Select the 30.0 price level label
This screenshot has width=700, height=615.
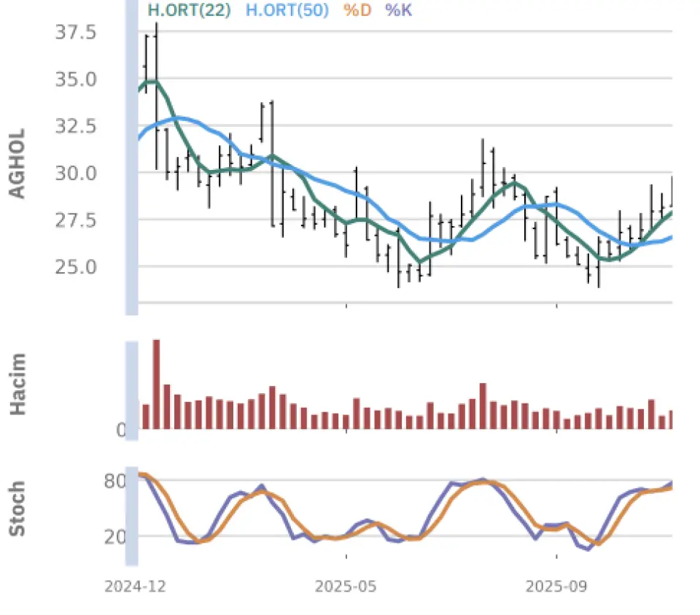pos(76,173)
